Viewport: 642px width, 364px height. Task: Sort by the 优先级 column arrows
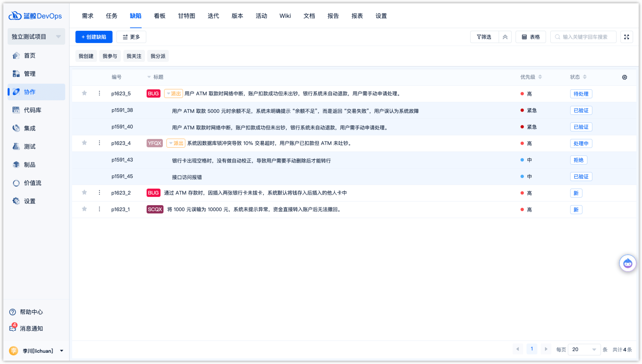[x=540, y=77]
